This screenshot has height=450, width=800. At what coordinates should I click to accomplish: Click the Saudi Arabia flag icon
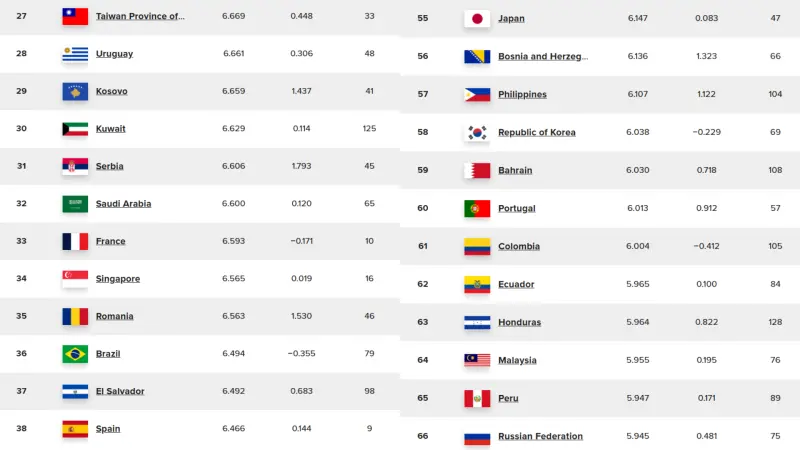[75, 204]
